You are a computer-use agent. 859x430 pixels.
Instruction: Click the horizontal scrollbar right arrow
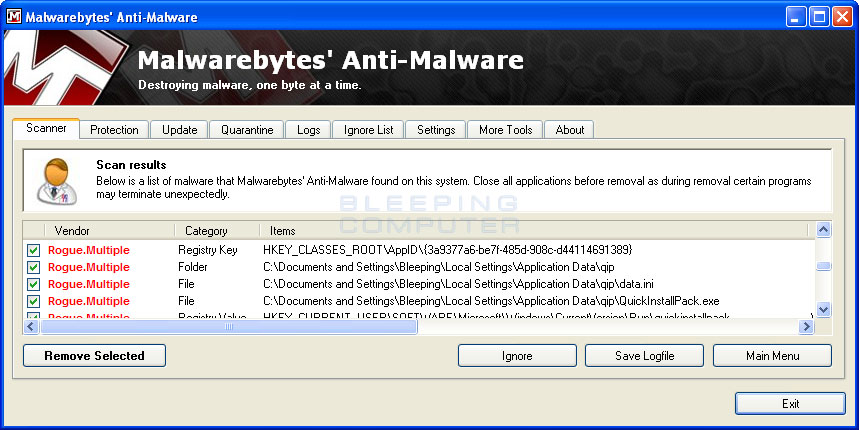click(806, 327)
